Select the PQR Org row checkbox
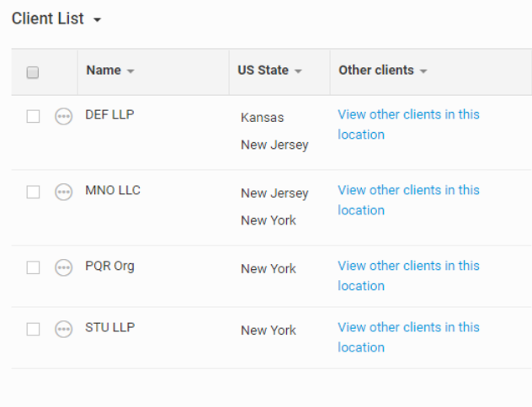The width and height of the screenshot is (532, 407). pyautogui.click(x=33, y=268)
